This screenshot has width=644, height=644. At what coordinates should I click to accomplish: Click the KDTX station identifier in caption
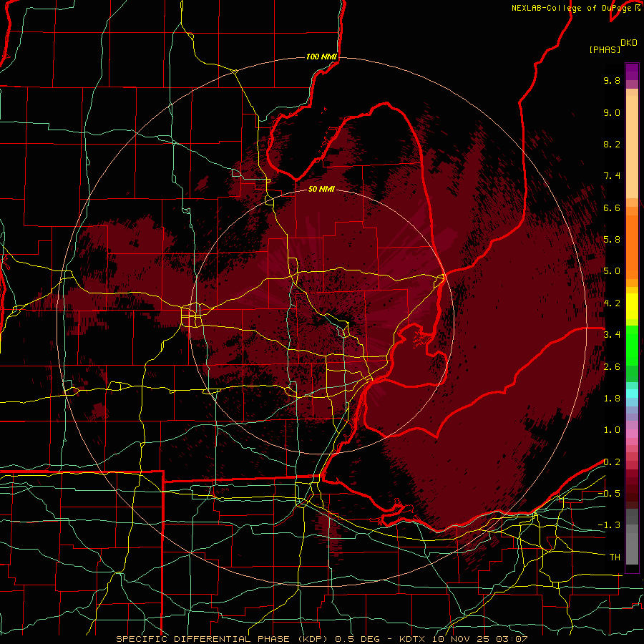click(412, 639)
